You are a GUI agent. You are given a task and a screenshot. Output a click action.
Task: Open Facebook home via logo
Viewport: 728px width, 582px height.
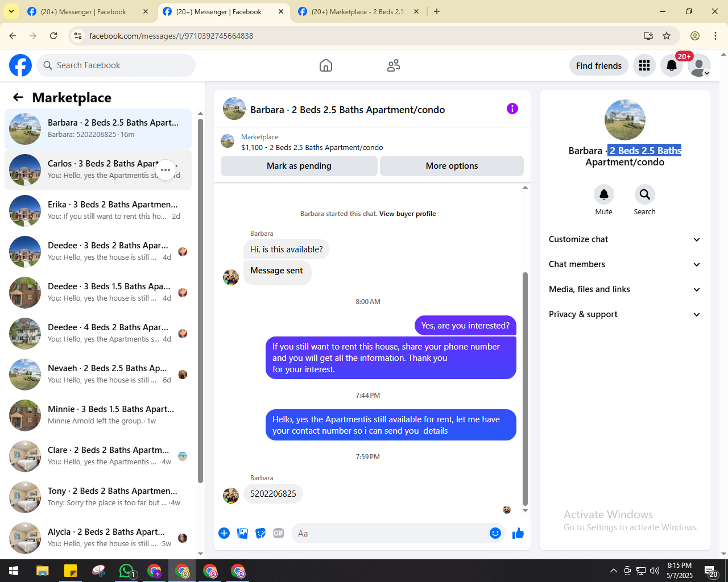(20, 65)
